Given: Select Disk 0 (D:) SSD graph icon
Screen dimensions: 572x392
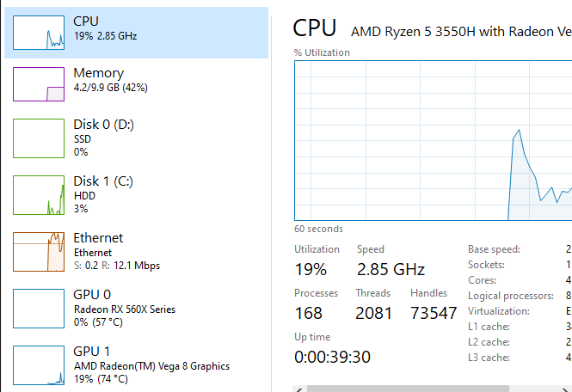Looking at the screenshot, I should tap(39, 138).
